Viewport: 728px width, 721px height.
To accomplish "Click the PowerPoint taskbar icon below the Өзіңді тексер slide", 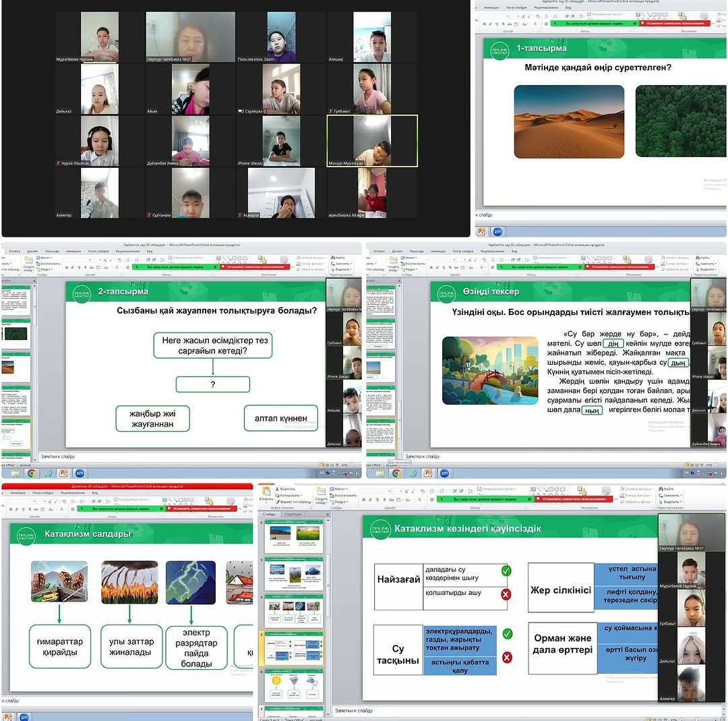I will click(x=428, y=473).
